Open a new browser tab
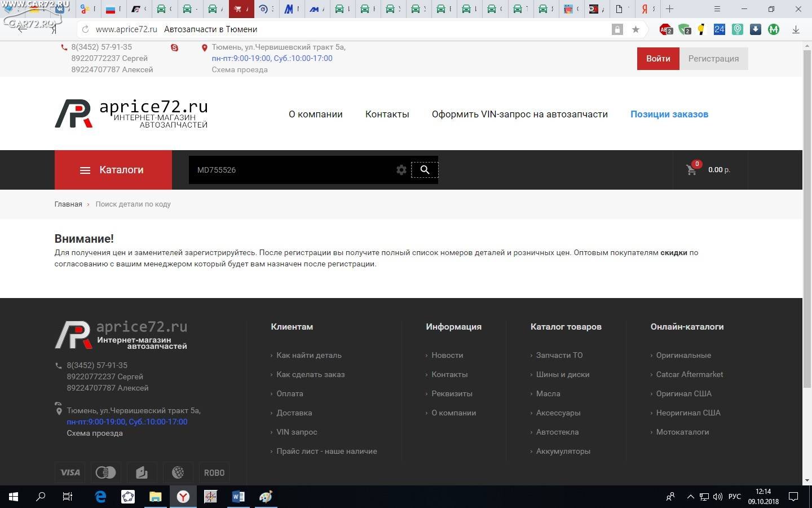Image resolution: width=812 pixels, height=508 pixels. 669,9
